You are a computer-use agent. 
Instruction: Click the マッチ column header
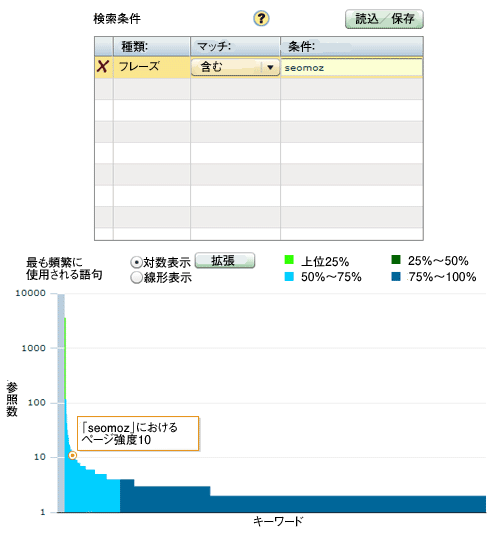(235, 46)
